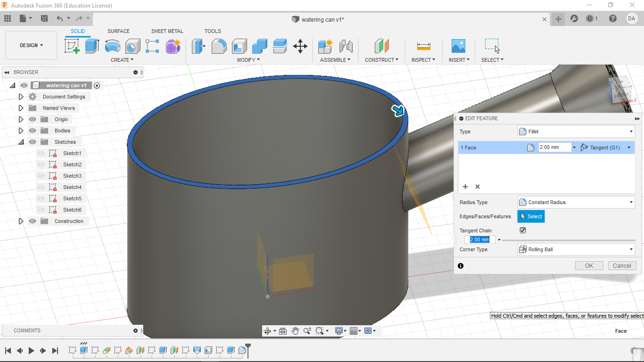This screenshot has height=362, width=644.
Task: Toggle visibility of Construction folder
Action: (33, 221)
